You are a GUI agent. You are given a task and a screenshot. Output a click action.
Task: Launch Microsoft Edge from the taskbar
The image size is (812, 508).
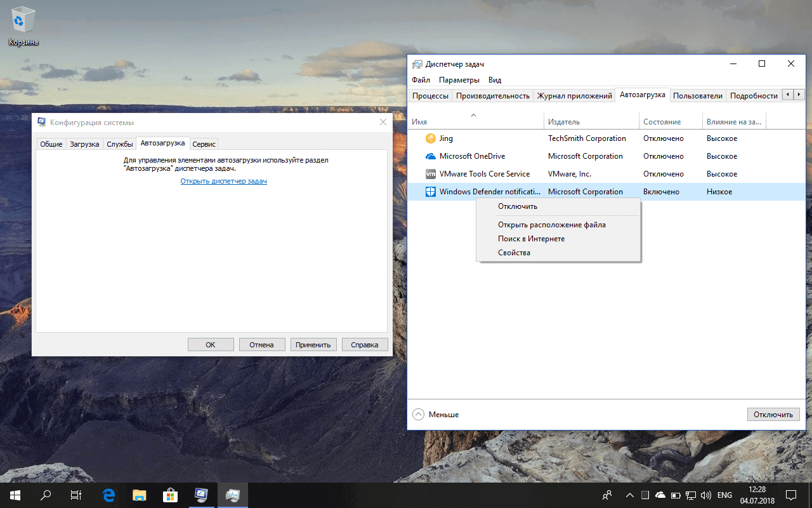(108, 495)
